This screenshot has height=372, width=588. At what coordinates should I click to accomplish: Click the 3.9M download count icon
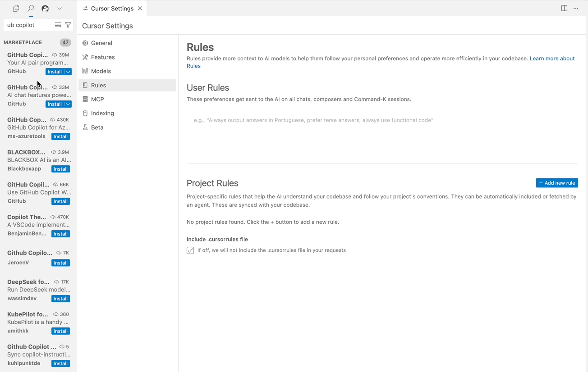pyautogui.click(x=54, y=152)
